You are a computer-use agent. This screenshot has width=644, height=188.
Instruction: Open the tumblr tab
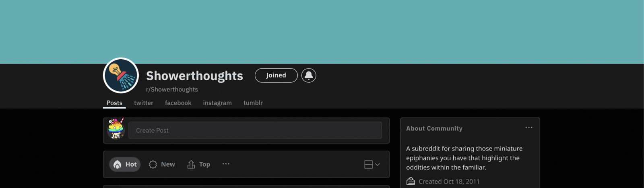[x=253, y=103]
